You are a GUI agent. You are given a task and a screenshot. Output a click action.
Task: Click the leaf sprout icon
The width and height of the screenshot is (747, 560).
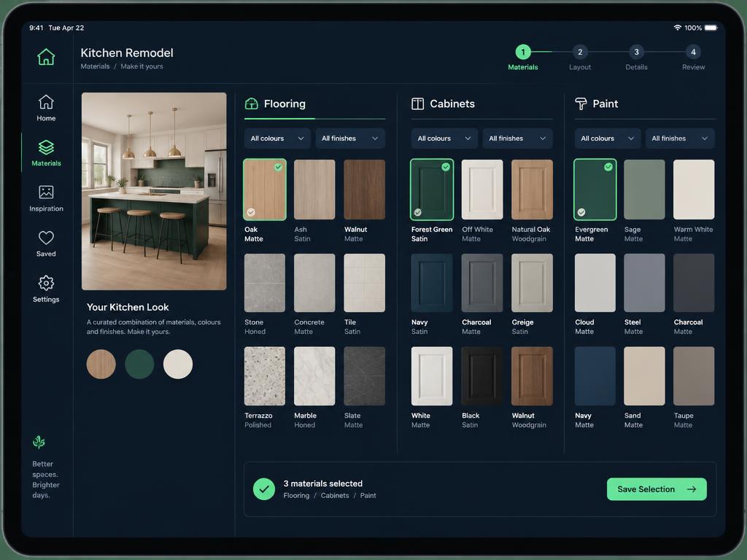tap(39, 442)
